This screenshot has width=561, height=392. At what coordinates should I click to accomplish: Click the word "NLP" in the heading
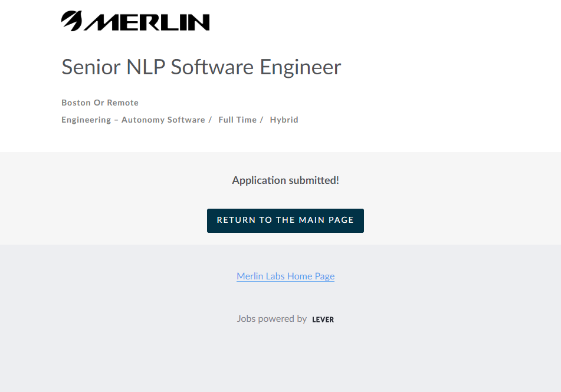[146, 67]
